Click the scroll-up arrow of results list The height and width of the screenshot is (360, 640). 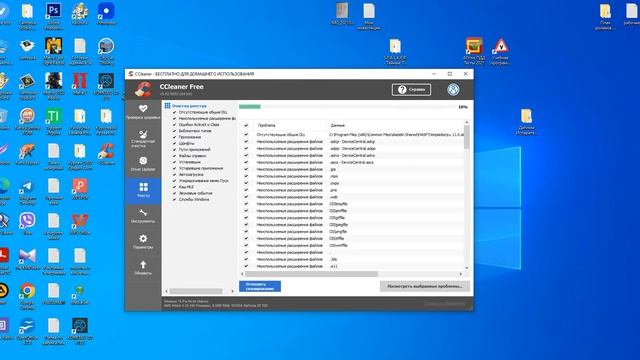[467, 122]
